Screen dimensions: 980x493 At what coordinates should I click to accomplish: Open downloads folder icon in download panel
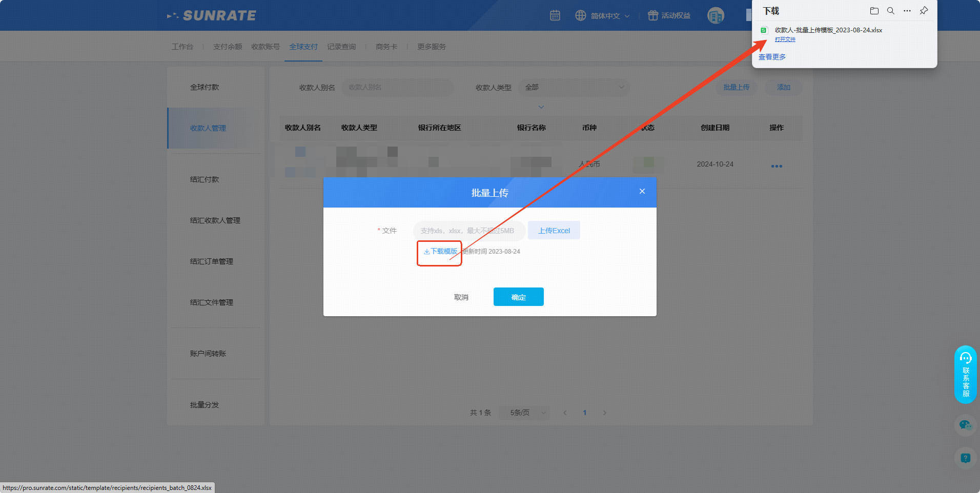874,11
